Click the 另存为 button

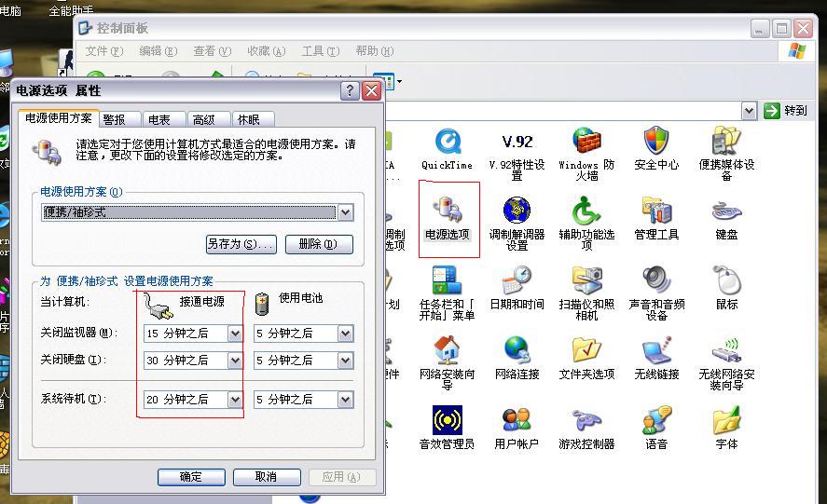coord(241,244)
